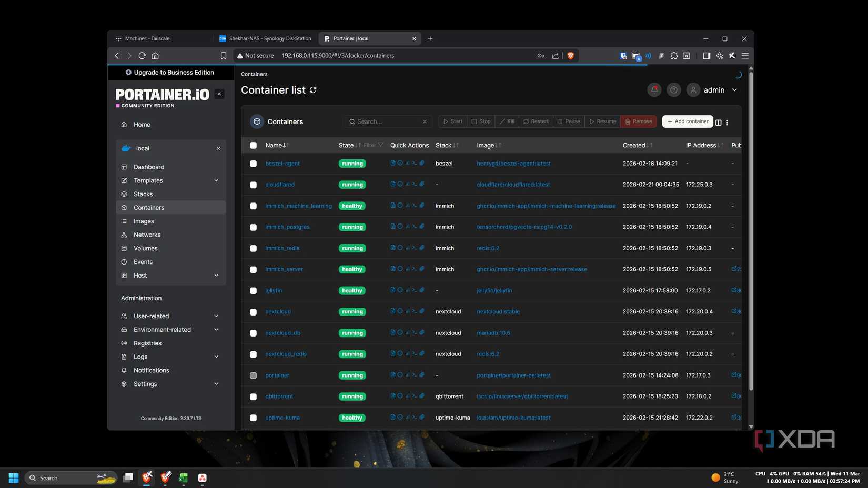868x488 pixels.
Task: Expand the Environment-related administration section
Action: tap(216, 329)
